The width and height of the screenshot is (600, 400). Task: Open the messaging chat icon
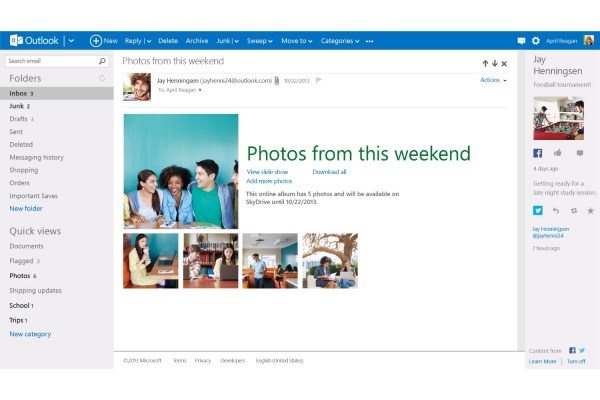pyautogui.click(x=521, y=41)
